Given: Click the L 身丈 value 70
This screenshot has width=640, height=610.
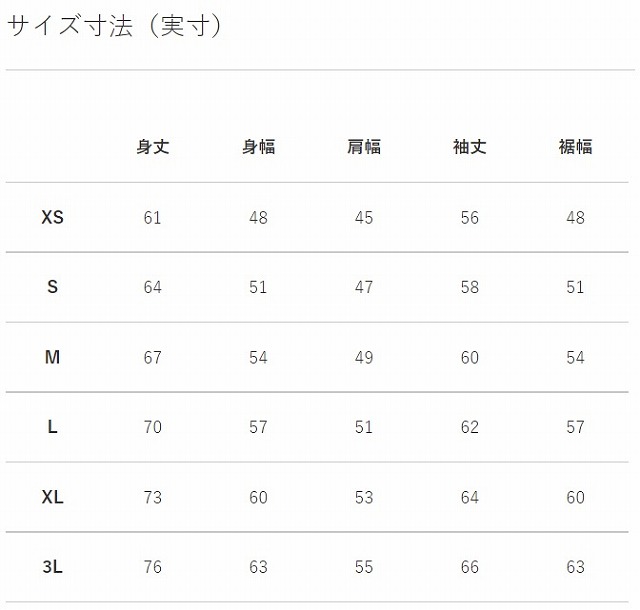Looking at the screenshot, I should click(152, 428).
